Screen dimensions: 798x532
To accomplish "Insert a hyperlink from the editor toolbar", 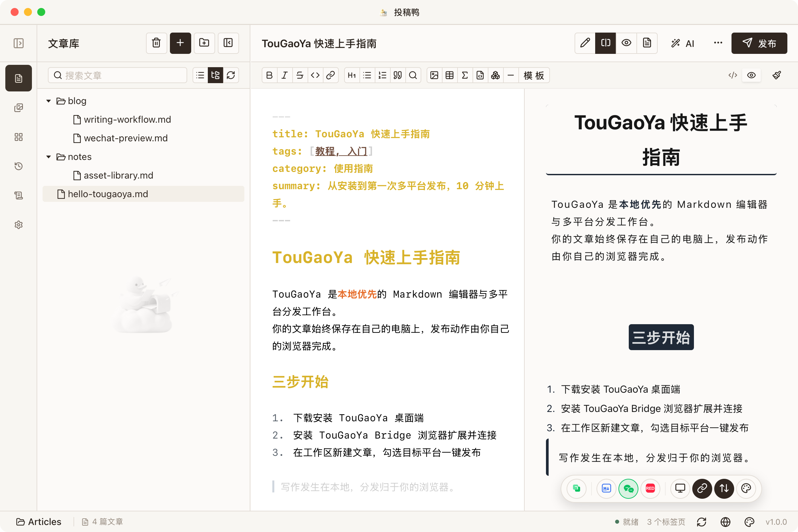I will pos(331,75).
